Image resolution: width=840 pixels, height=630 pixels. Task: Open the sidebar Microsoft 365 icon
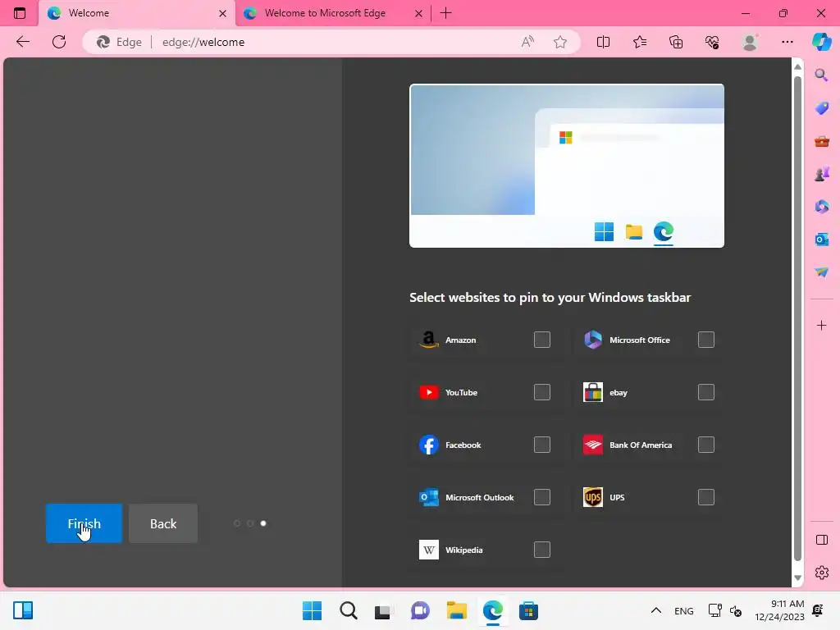pos(821,206)
